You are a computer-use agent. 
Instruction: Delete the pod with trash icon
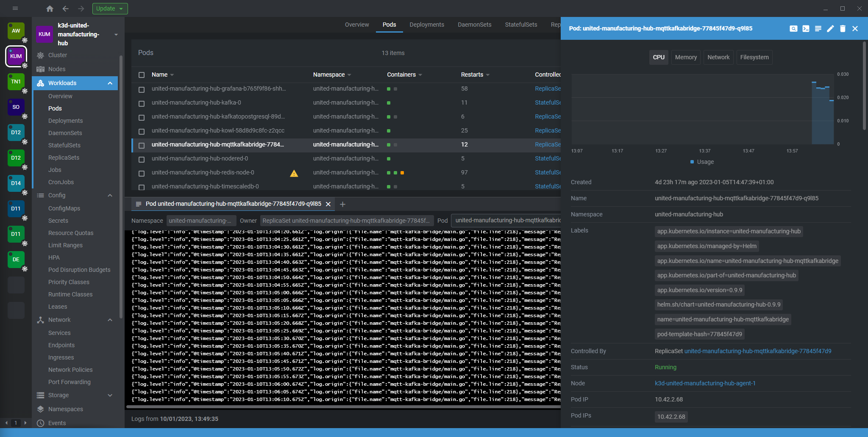pos(843,28)
